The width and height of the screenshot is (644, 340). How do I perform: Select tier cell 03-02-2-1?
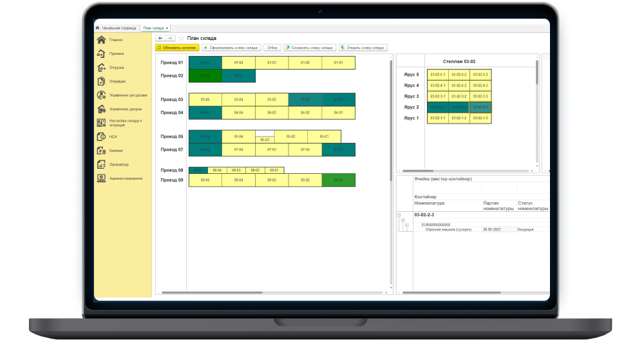pos(438,108)
